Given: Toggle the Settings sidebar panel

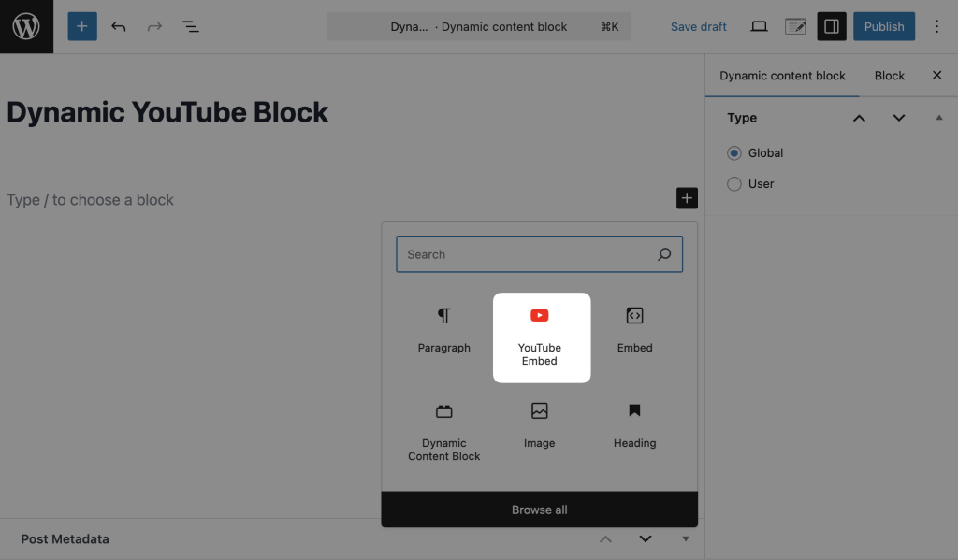Looking at the screenshot, I should (x=831, y=26).
